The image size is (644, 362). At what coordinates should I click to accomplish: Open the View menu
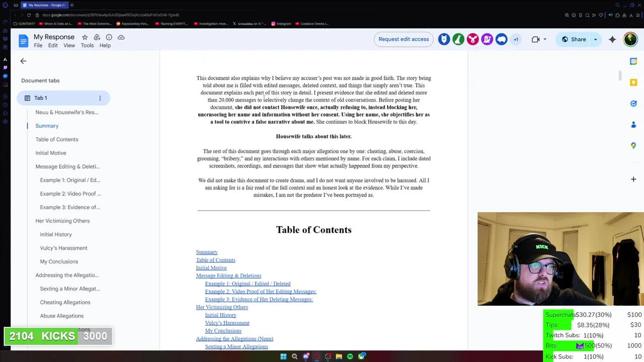69,45
